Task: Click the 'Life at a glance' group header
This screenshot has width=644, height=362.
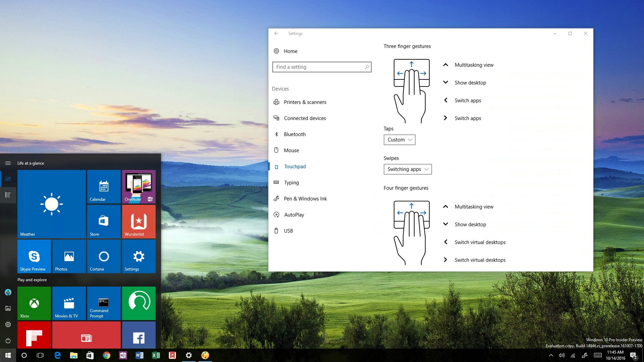Action: click(x=31, y=163)
